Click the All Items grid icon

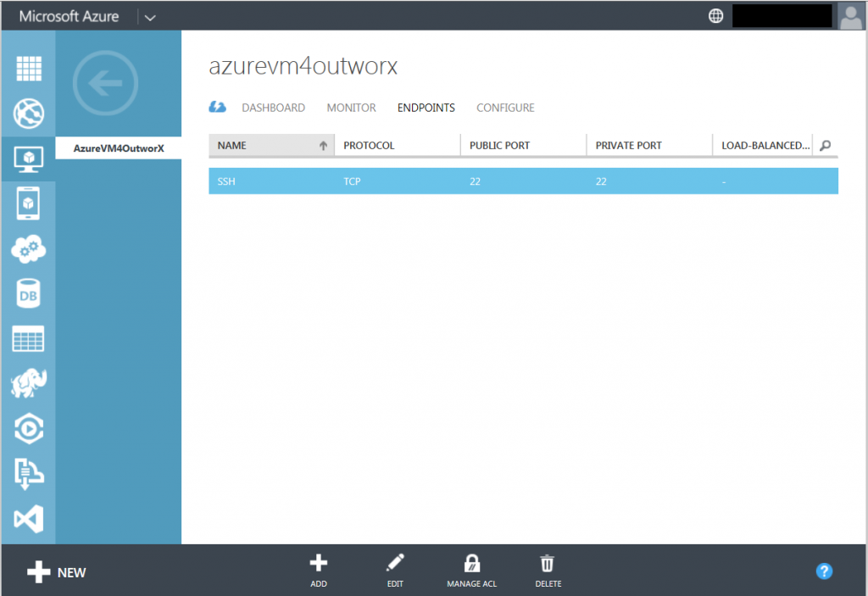click(28, 68)
